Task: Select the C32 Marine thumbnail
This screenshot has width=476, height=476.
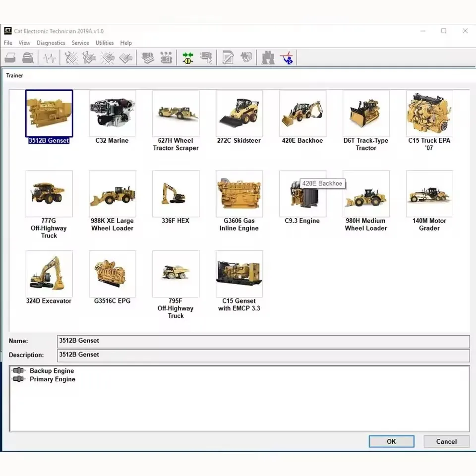Action: [x=112, y=113]
